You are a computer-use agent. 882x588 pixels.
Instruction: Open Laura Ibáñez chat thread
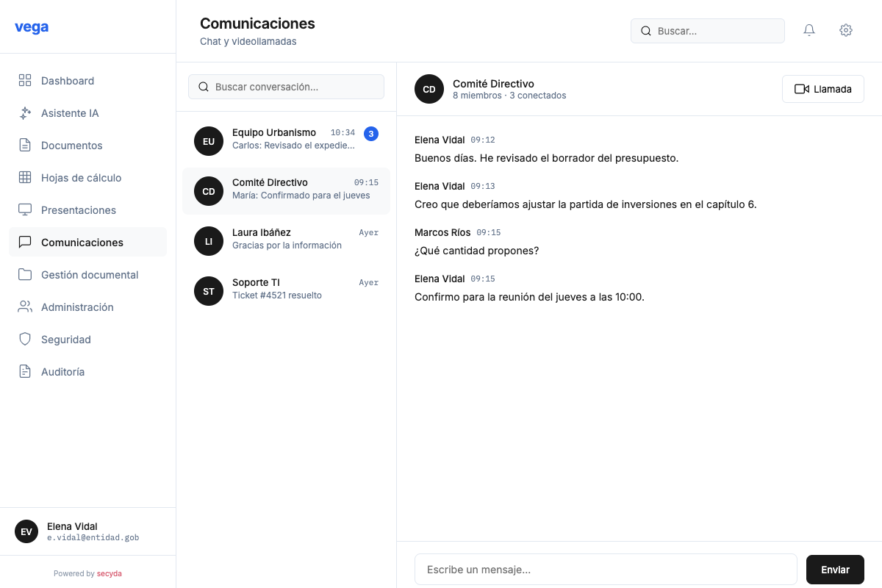click(x=286, y=241)
